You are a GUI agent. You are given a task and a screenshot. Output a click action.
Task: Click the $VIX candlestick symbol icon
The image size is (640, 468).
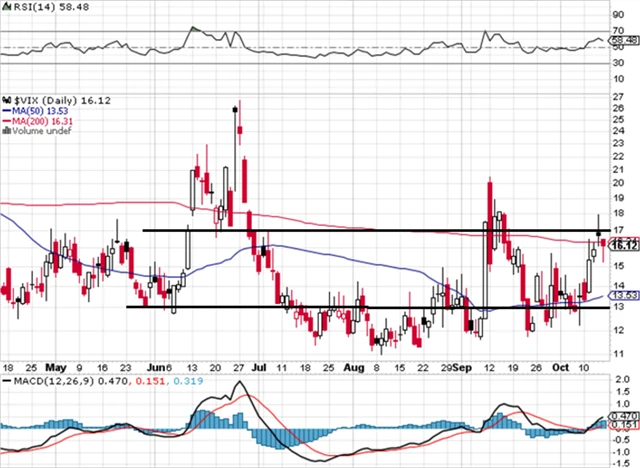5,101
